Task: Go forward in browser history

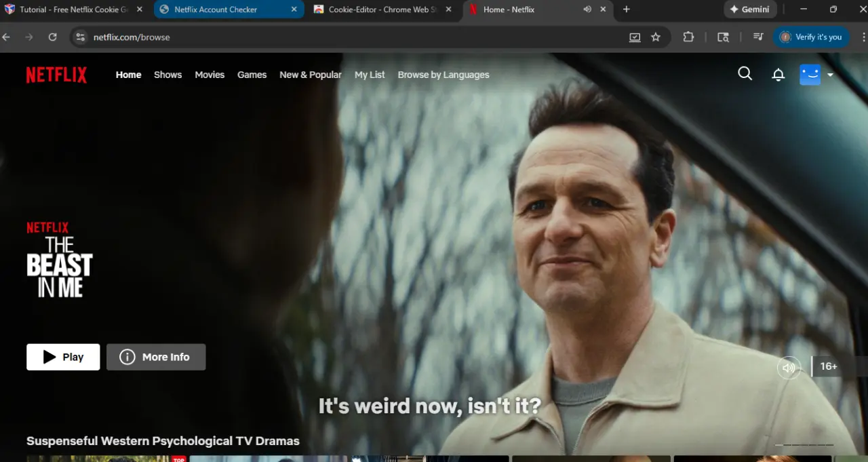Action: (29, 37)
